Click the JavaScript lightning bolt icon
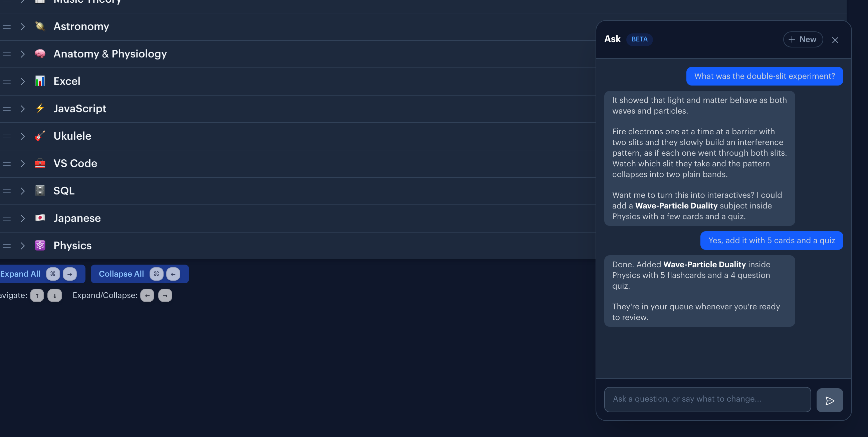Screen dimensions: 868x437 tap(40, 108)
